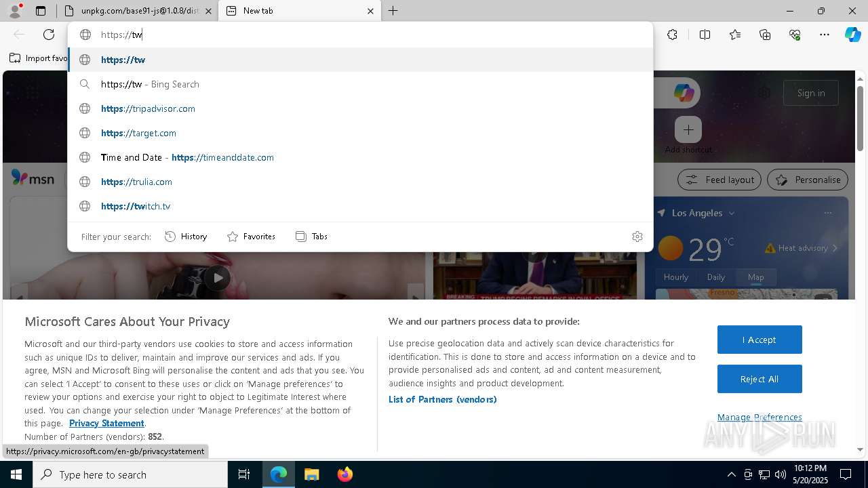The image size is (868, 488).
Task: Click Reject All on the privacy banner
Action: [x=759, y=379]
